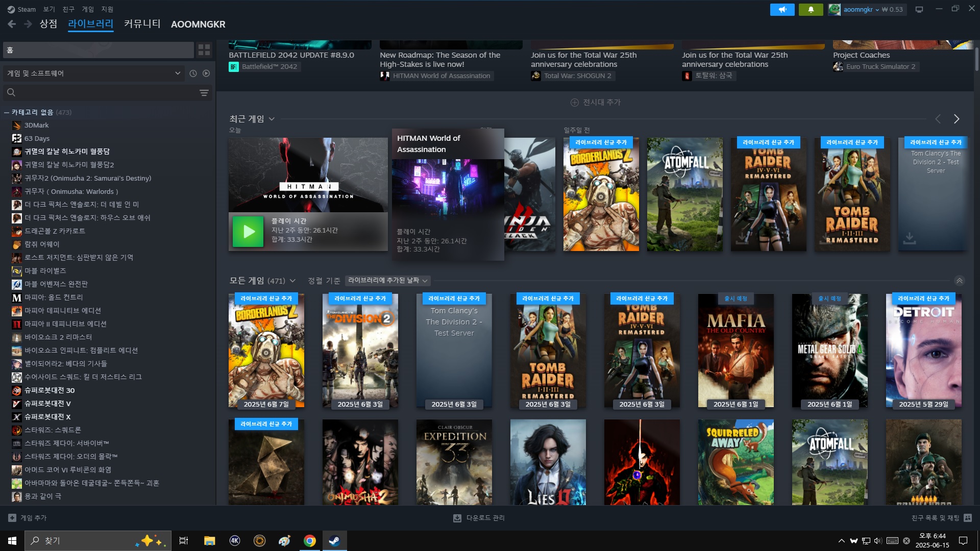This screenshot has height=551, width=980.
Task: Toggle the collections grid view icon
Action: (x=204, y=49)
